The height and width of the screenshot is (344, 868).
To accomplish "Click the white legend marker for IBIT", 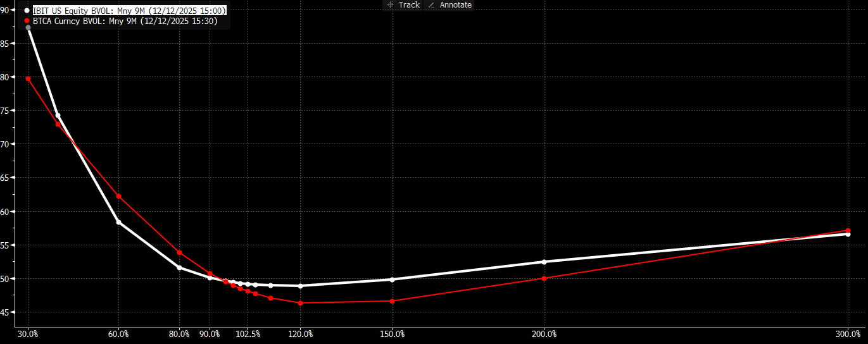I will 27,11.
